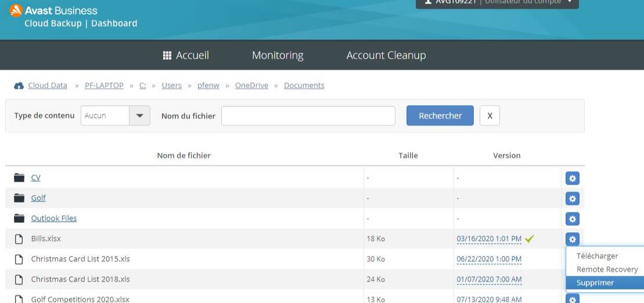Navigate to PF-LAPTOP breadcrumb link
This screenshot has height=303, width=644.
104,85
